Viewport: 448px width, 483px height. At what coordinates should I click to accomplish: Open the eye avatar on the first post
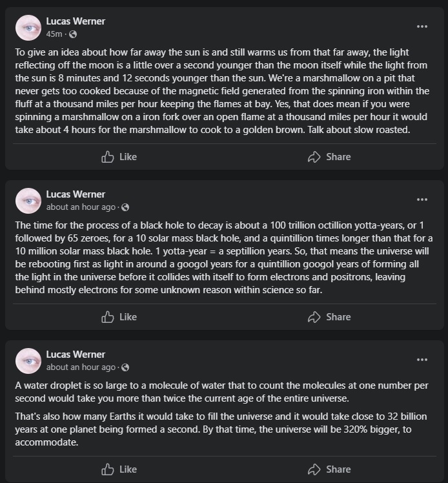(28, 28)
